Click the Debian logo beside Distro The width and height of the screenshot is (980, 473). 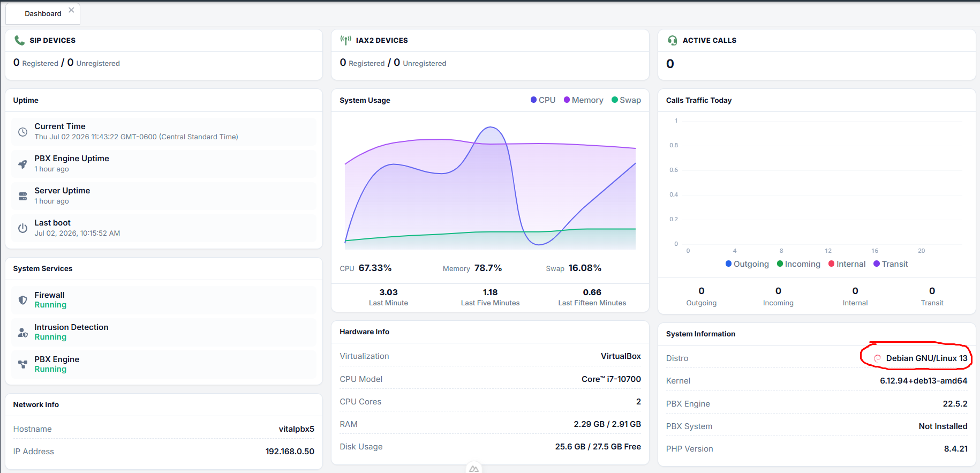[877, 358]
